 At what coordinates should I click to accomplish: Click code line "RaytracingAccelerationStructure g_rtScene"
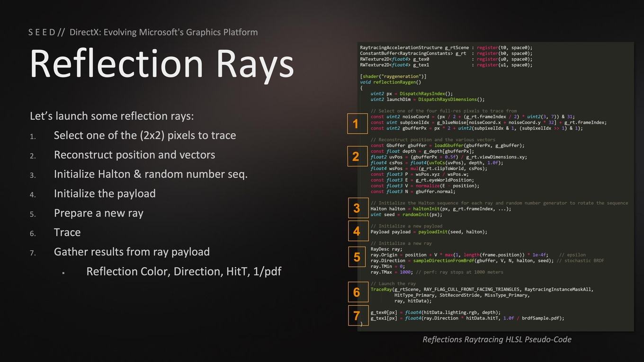tap(446, 48)
